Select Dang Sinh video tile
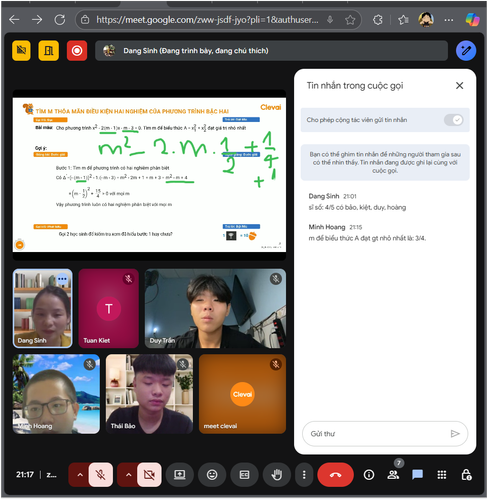Viewport: 488px width, 500px height. [x=42, y=308]
